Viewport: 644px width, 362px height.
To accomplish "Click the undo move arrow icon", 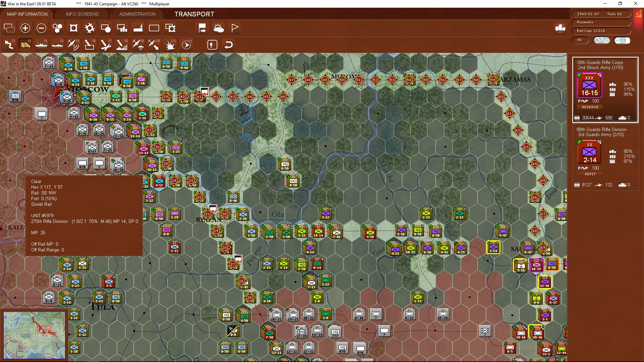I will pyautogui.click(x=228, y=45).
